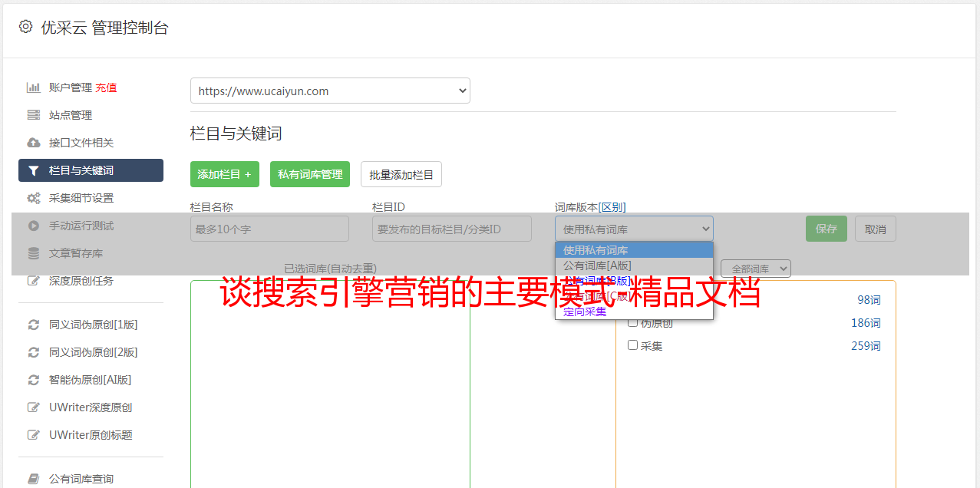
Task: Open 公有词库查询 in the sidebar
Action: pos(81,479)
